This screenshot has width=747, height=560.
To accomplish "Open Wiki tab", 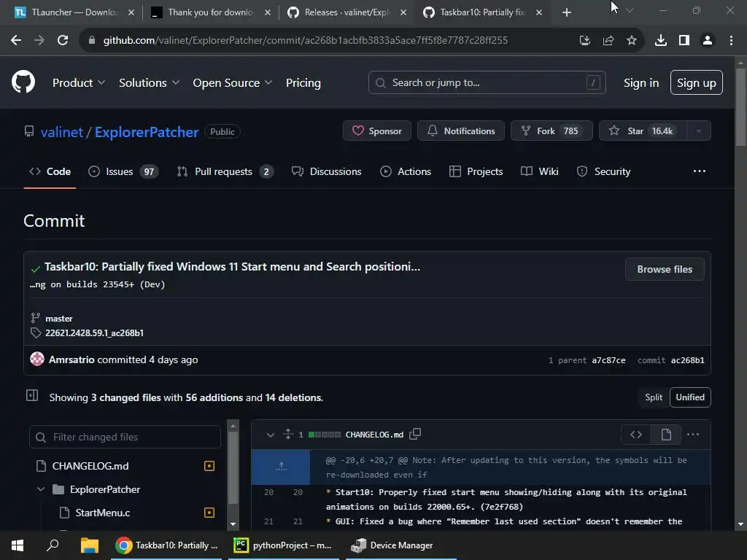I will click(540, 171).
